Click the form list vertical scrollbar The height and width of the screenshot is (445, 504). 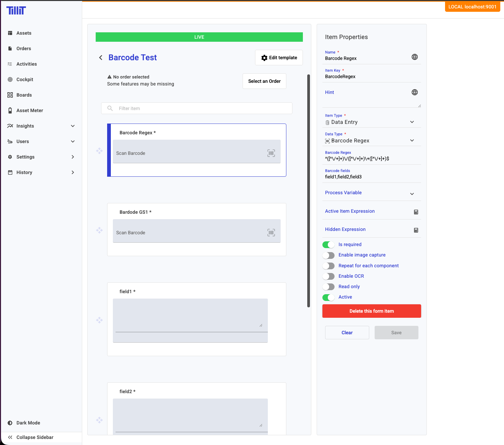[309, 191]
